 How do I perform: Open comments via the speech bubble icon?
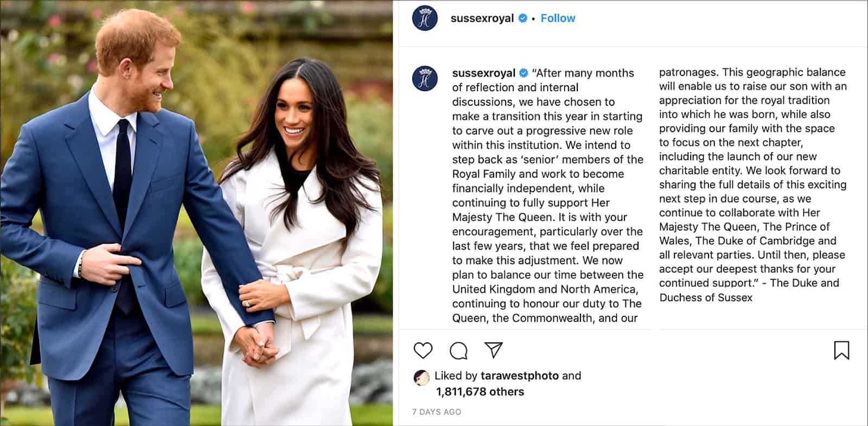(x=458, y=351)
